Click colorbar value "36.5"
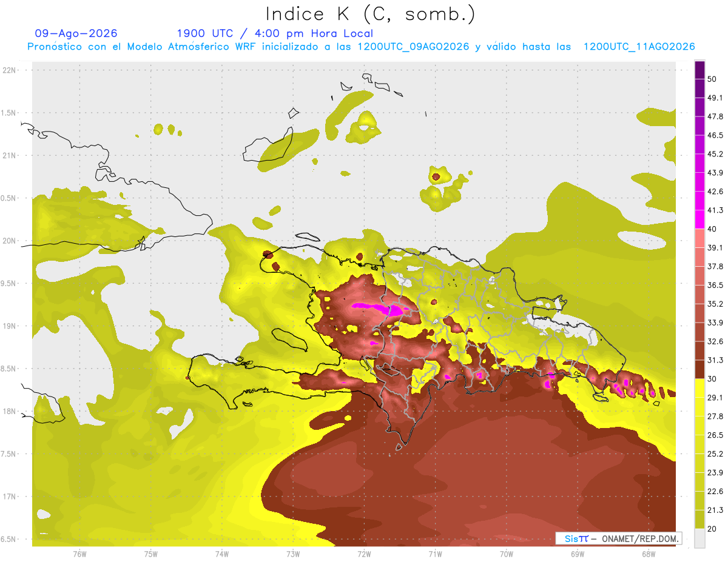Image resolution: width=728 pixels, height=562 pixels. tap(715, 285)
